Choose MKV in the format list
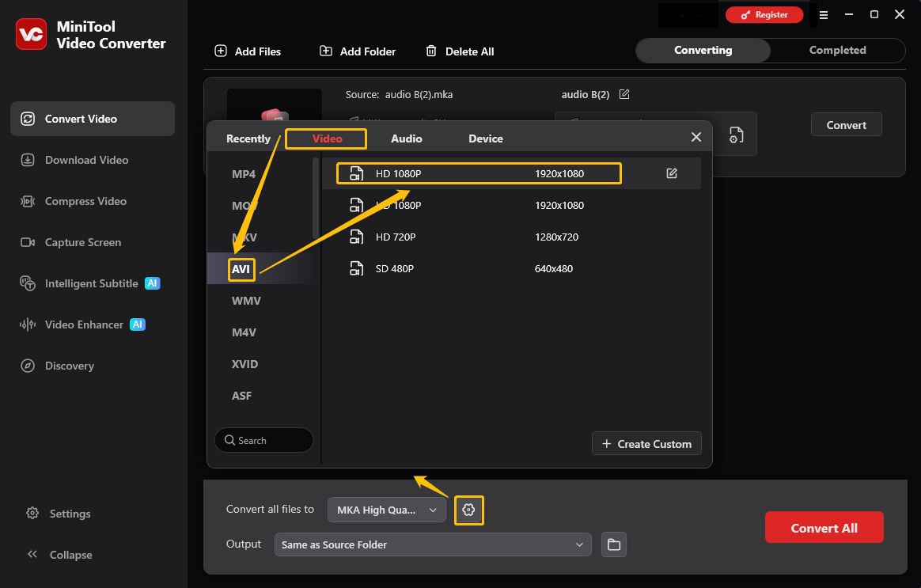This screenshot has height=588, width=921. pyautogui.click(x=244, y=237)
